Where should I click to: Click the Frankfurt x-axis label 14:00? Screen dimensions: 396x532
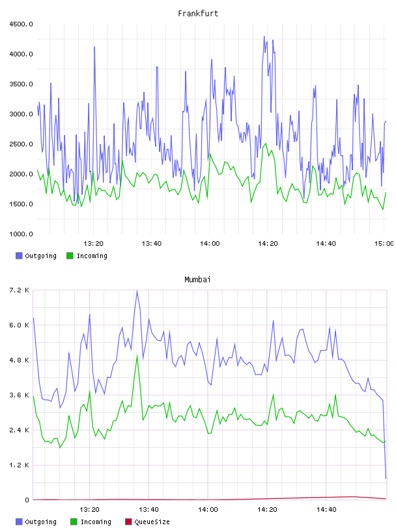(210, 244)
